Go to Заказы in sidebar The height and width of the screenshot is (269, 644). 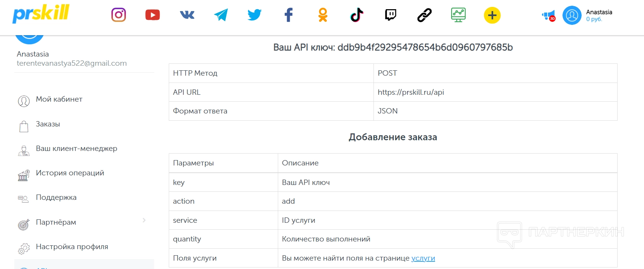(48, 124)
